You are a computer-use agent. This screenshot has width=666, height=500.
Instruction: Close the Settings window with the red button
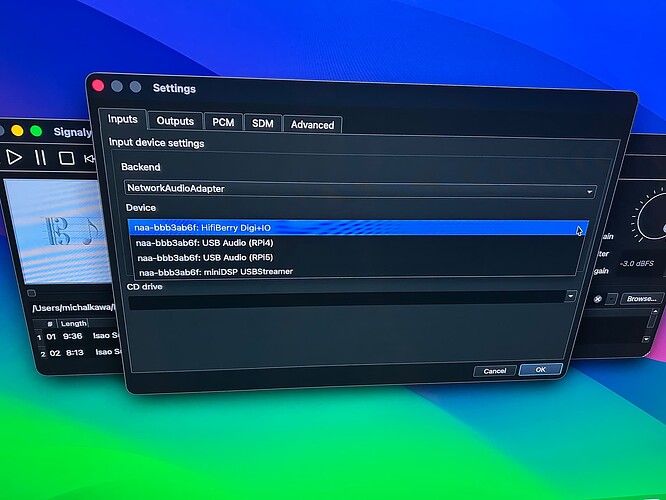pyautogui.click(x=98, y=86)
